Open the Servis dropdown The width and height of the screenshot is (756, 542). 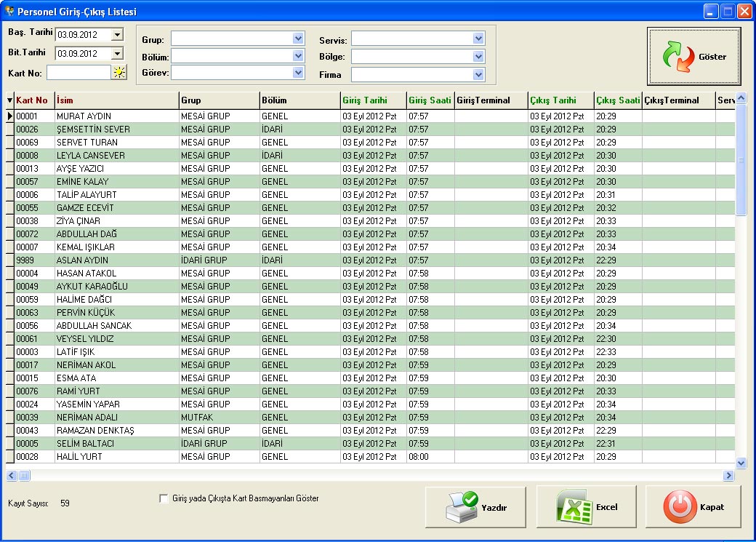click(x=478, y=39)
